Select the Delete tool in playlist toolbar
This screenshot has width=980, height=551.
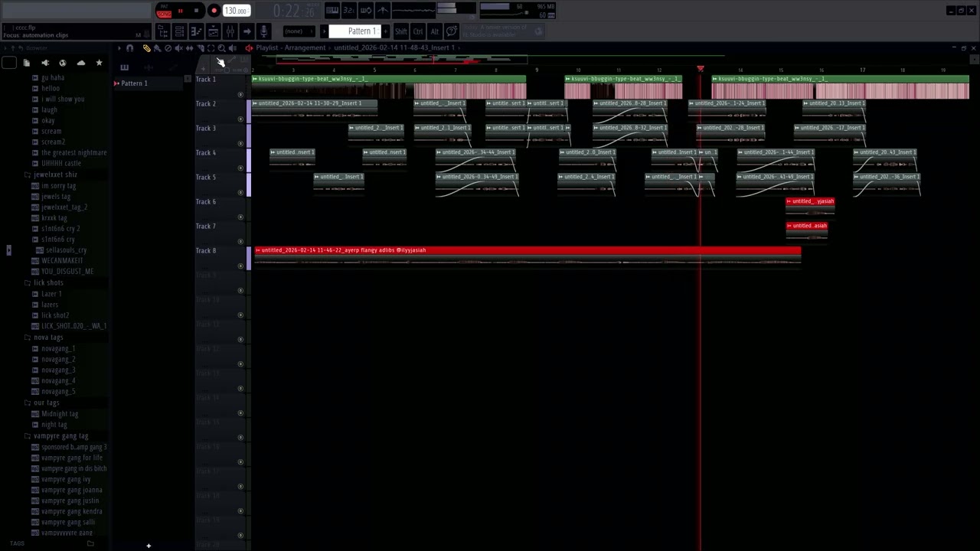coord(168,48)
